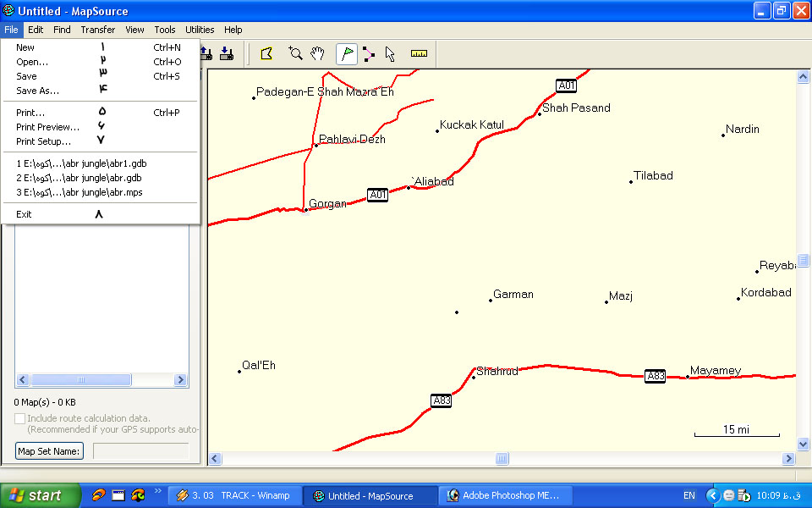This screenshot has width=812, height=508.
Task: Switch to Winamp in the taskbar
Action: [233, 496]
